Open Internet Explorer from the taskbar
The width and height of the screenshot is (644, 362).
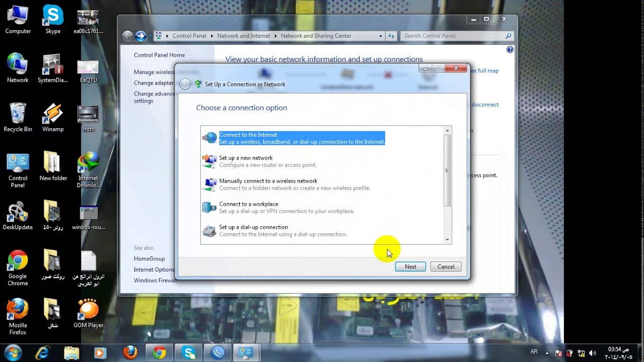(x=43, y=352)
